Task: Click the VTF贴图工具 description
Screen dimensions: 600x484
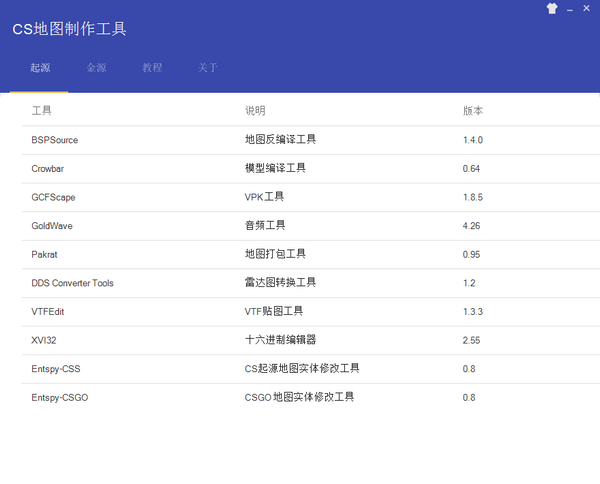Action: [x=274, y=311]
